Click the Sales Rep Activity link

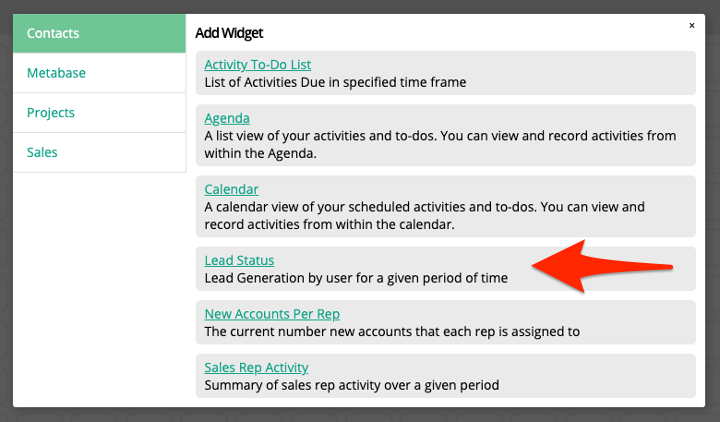pos(256,367)
